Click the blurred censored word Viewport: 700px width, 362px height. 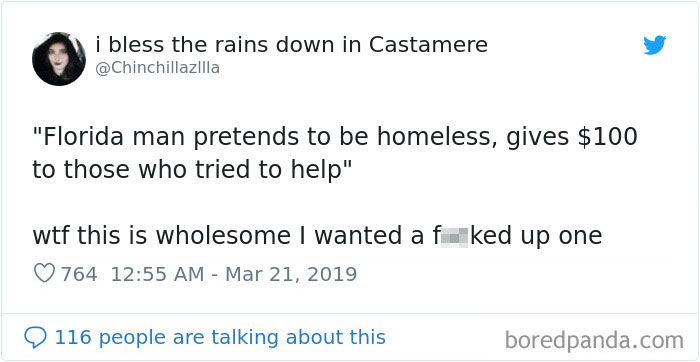(454, 237)
